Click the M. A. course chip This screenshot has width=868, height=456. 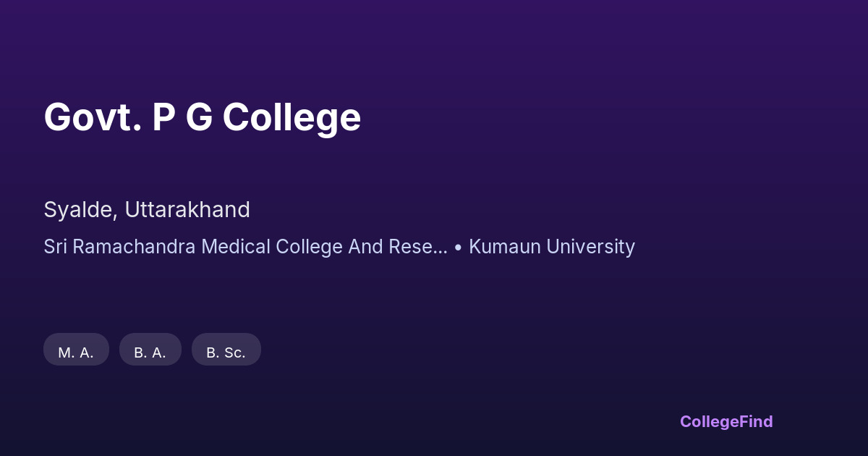pyautogui.click(x=76, y=352)
